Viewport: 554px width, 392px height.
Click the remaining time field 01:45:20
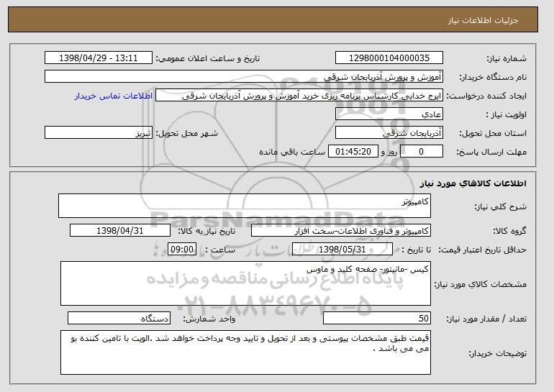[x=353, y=152]
